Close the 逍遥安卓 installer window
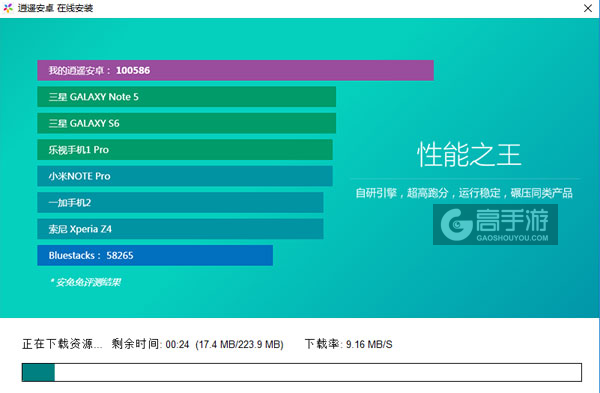Screen dimensions: 600x393 [588, 8]
